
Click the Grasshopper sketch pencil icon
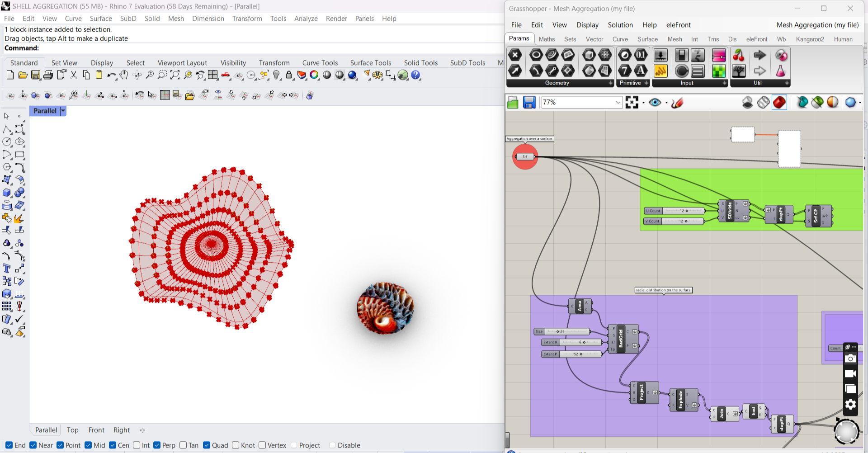click(x=677, y=103)
